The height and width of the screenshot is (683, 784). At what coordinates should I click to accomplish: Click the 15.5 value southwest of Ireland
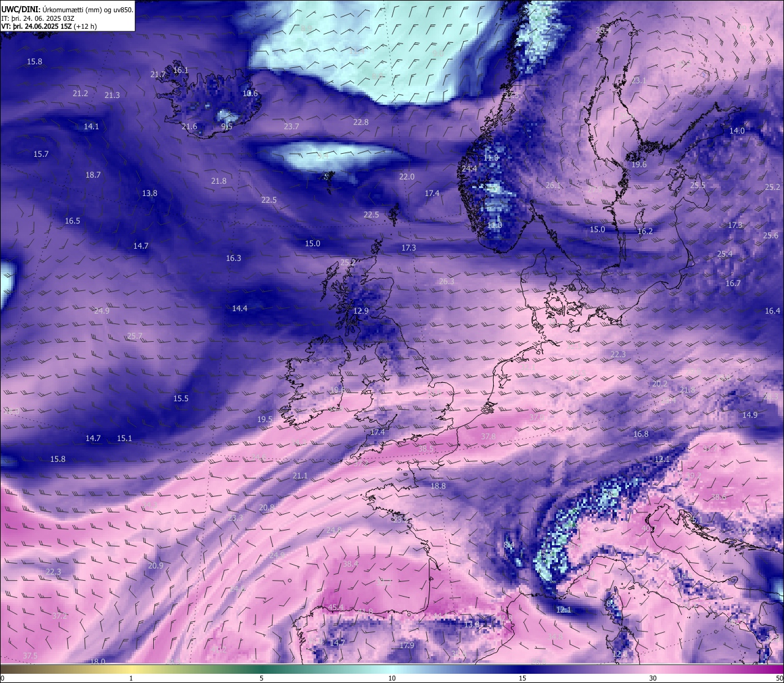coord(181,399)
